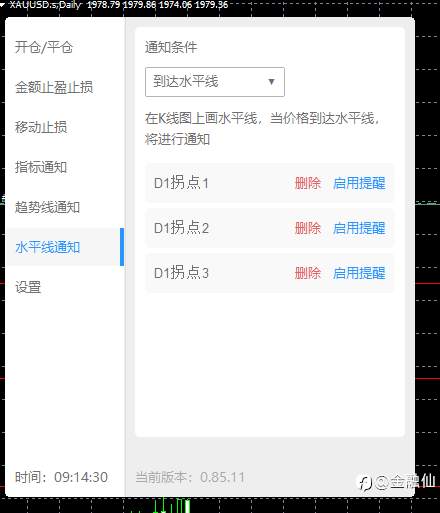Image resolution: width=440 pixels, height=513 pixels.
Task: Go to 移动止损 settings
Action: pyautogui.click(x=41, y=127)
